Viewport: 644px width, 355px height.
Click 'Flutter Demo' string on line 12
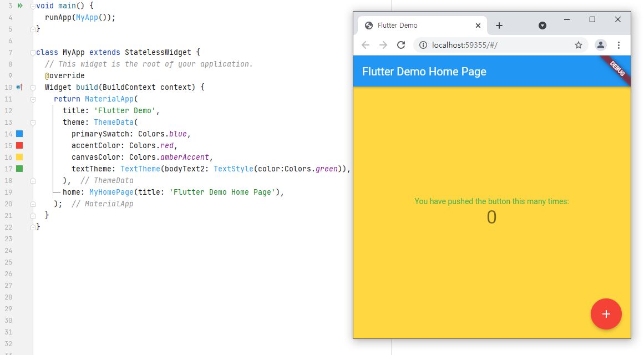click(125, 110)
